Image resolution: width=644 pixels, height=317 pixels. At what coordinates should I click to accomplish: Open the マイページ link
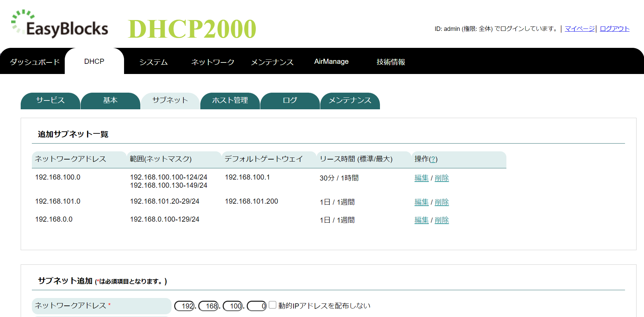click(x=580, y=29)
